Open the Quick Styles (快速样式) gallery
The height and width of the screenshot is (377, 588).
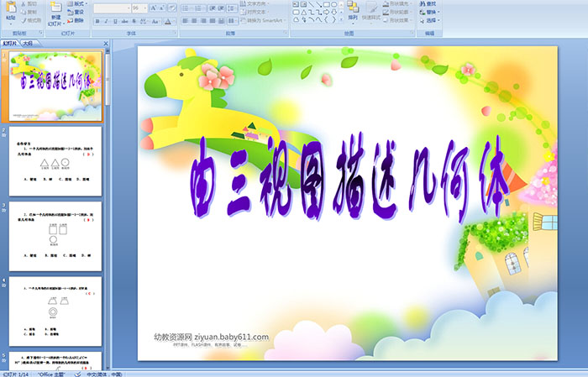click(x=371, y=11)
